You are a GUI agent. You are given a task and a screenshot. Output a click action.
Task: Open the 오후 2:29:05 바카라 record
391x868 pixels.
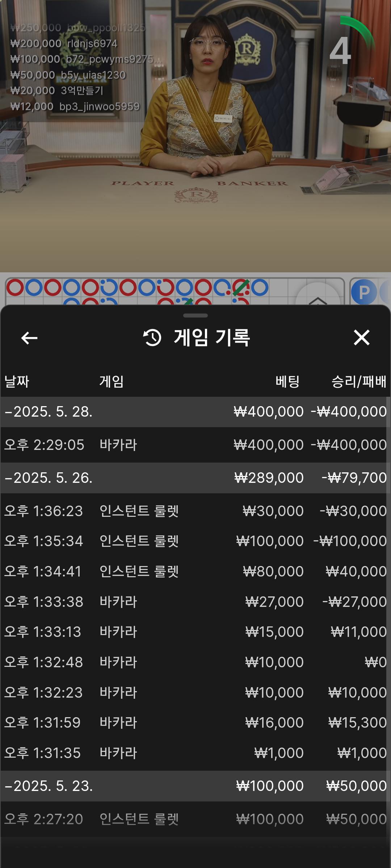195,445
